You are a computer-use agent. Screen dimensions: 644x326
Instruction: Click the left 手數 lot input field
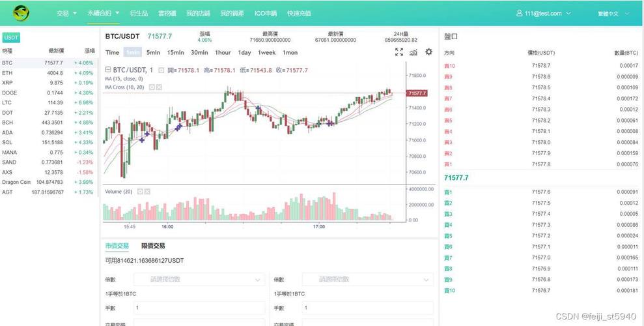pos(199,308)
